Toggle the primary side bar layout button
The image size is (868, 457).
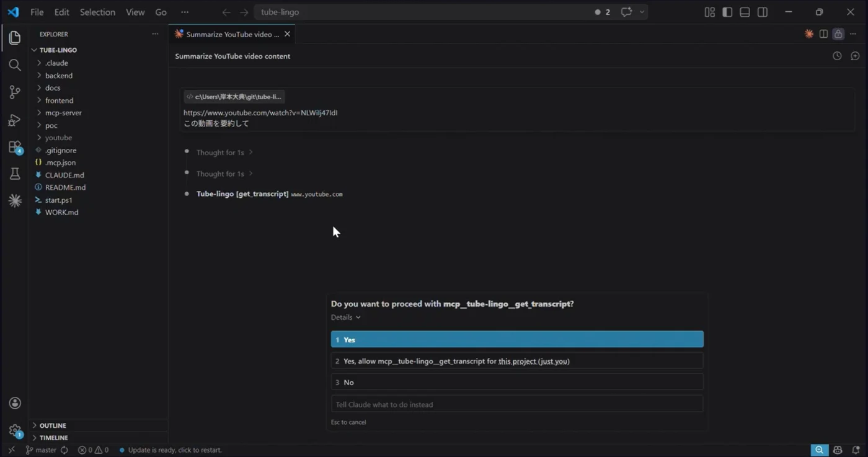click(x=727, y=12)
